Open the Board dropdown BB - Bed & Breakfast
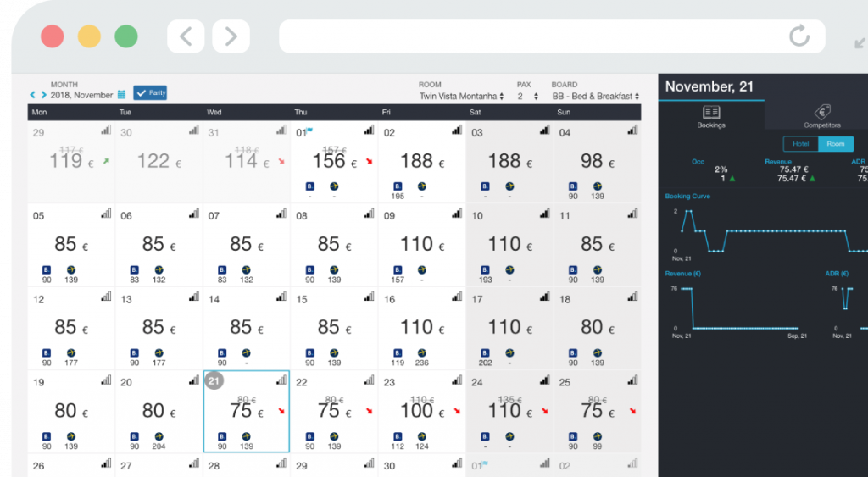 [x=595, y=97]
